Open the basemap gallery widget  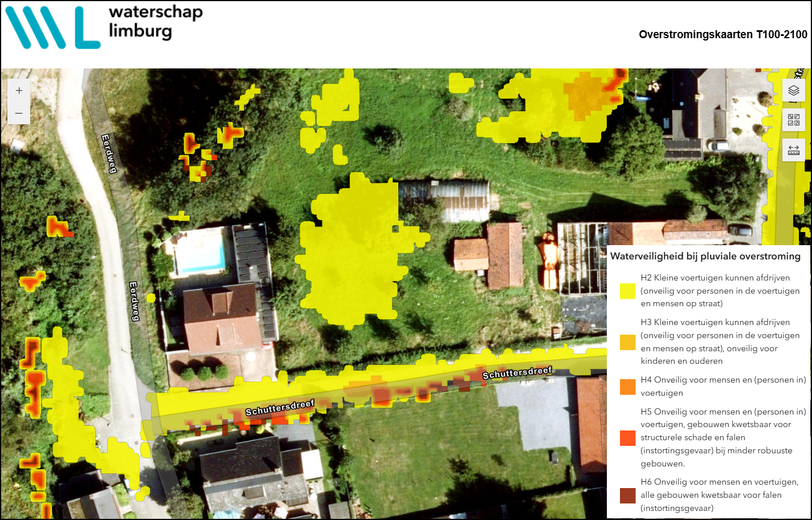(x=794, y=120)
